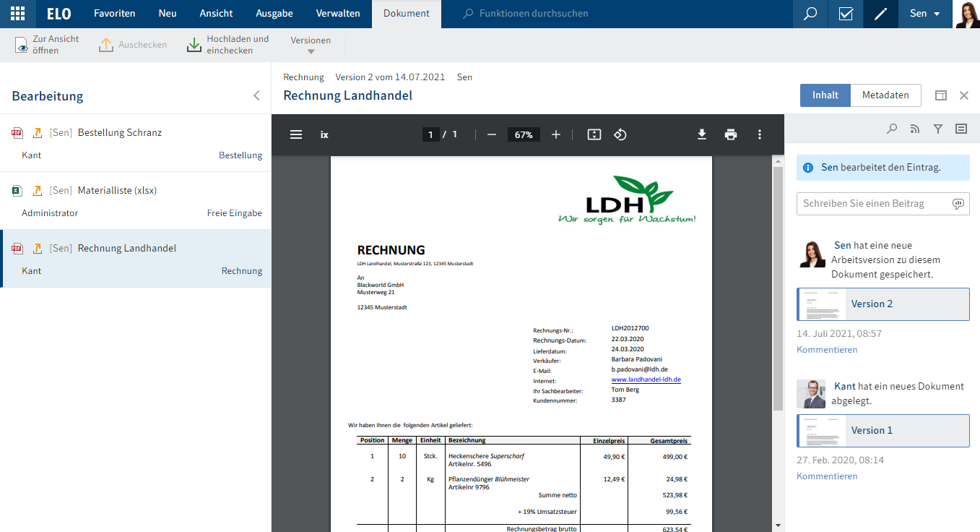Expand the Versionen dropdown
Screen dimensions: 980x532
pos(311,45)
